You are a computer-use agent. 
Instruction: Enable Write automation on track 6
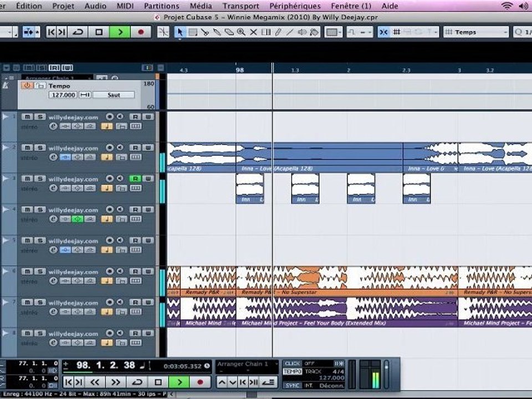coord(148,271)
